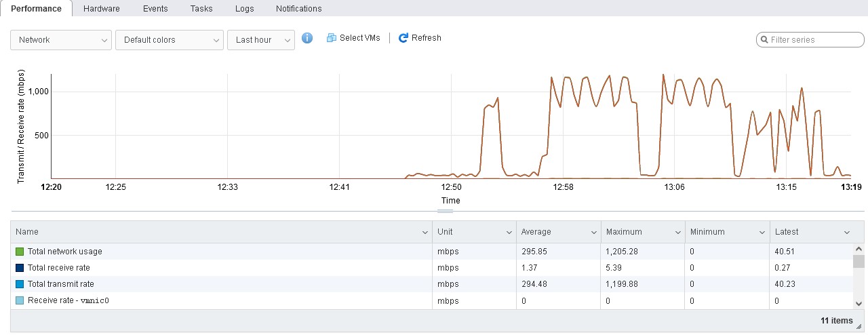The height and width of the screenshot is (335, 868).
Task: Click the blue Total transmit rate swatch
Action: pyautogui.click(x=20, y=284)
